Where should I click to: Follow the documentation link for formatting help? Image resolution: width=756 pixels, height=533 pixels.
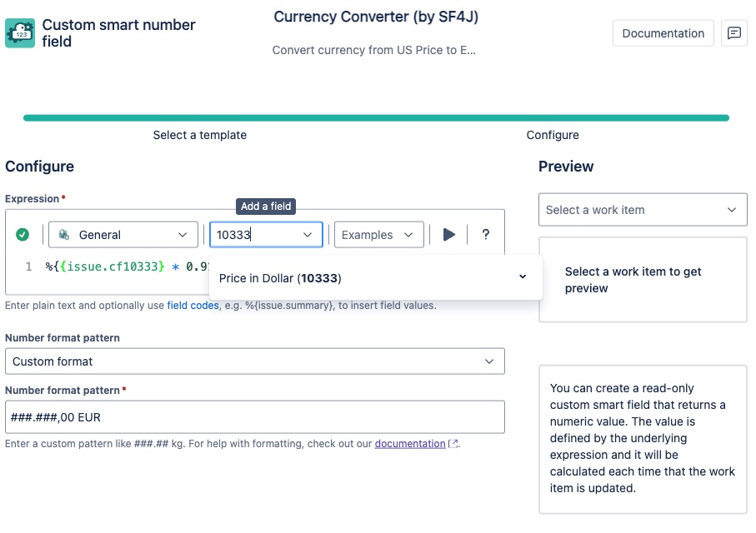pyautogui.click(x=409, y=444)
